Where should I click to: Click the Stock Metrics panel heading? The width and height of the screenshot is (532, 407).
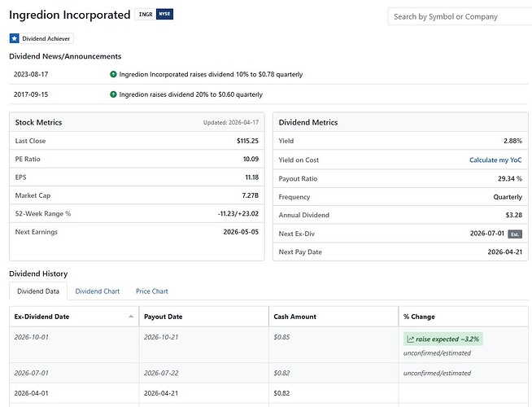(38, 123)
